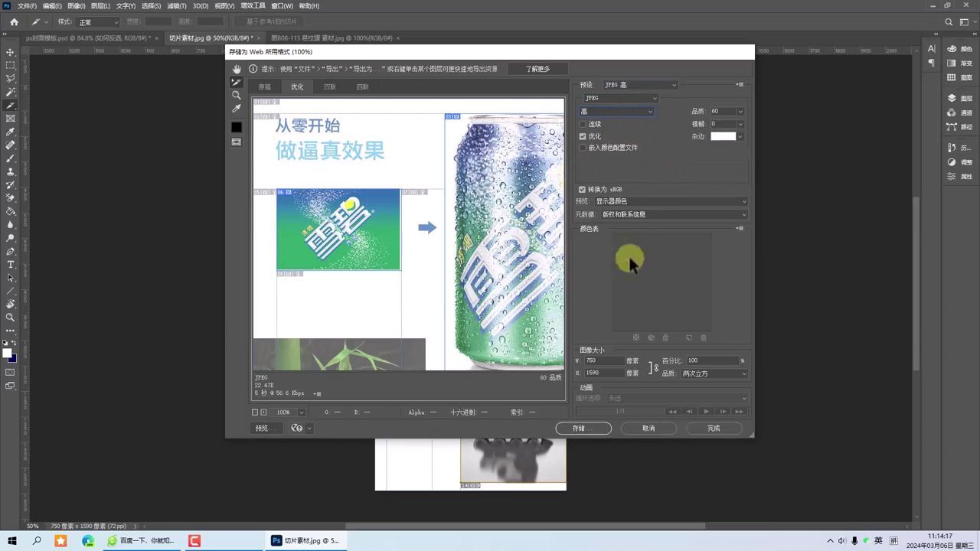
Task: Select the Lasso tool in left toolbar
Action: coord(10,79)
